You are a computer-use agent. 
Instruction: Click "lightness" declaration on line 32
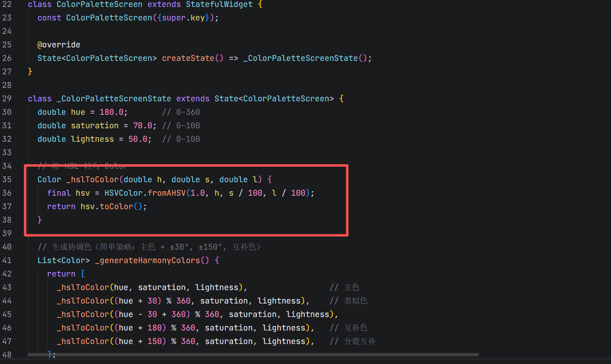click(x=92, y=139)
